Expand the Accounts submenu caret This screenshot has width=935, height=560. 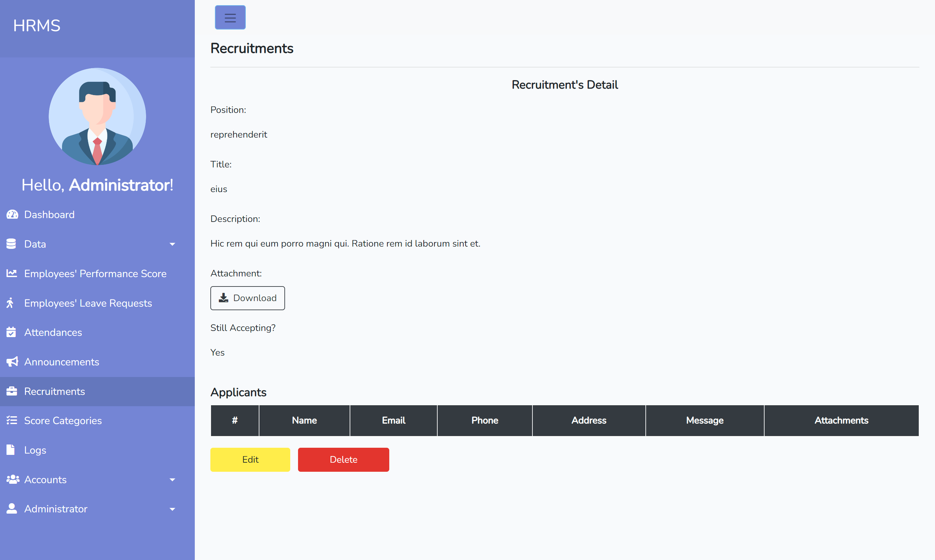[172, 480]
